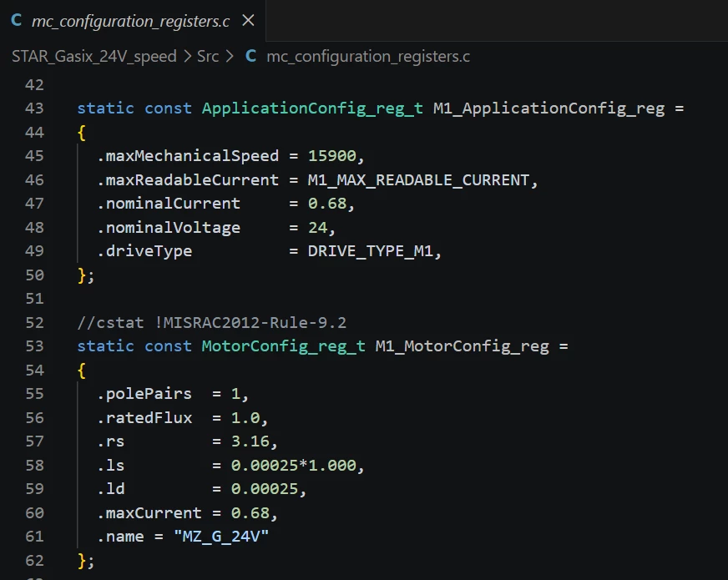Click opening brace on line 44
Image resolution: width=728 pixels, height=580 pixels.
pos(82,133)
